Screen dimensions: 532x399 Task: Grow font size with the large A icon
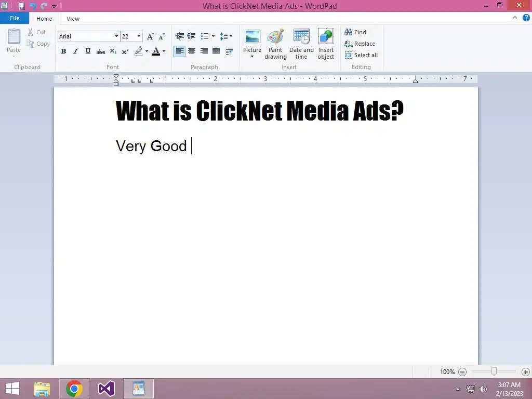pos(150,36)
